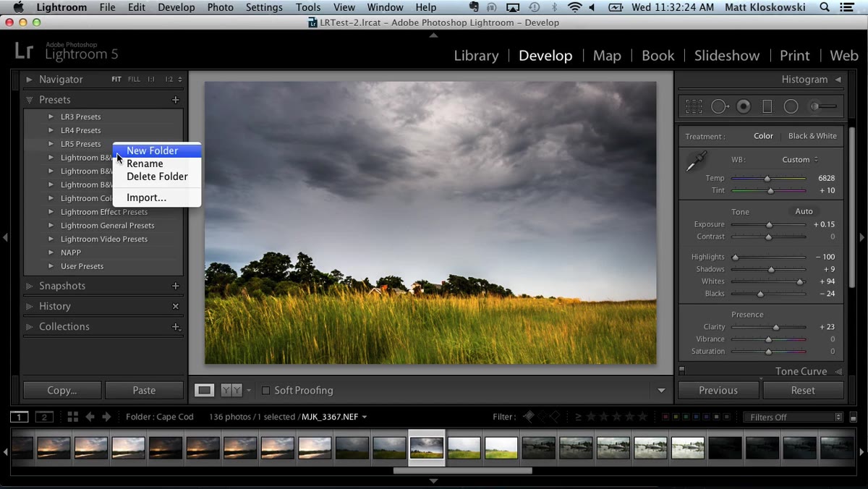Viewport: 868px width, 489px height.
Task: Click the Clarity slider handle
Action: [776, 327]
